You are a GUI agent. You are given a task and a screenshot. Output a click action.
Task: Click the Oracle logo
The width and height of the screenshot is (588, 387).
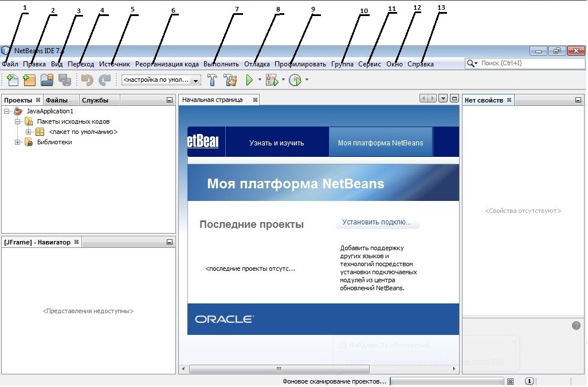pyautogui.click(x=224, y=319)
